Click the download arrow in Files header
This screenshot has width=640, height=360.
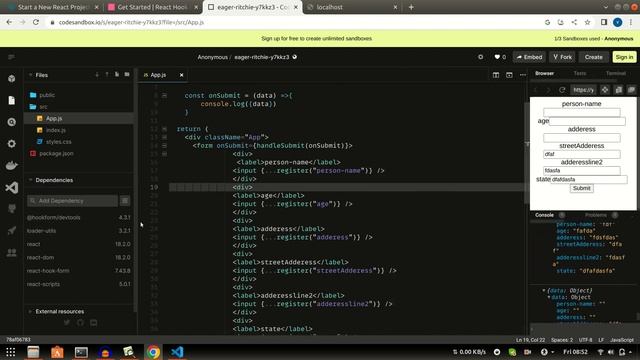tap(97, 75)
